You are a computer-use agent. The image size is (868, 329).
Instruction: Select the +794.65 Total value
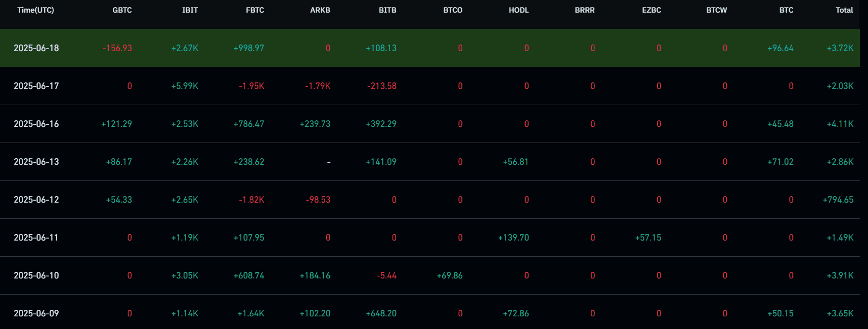coord(838,200)
